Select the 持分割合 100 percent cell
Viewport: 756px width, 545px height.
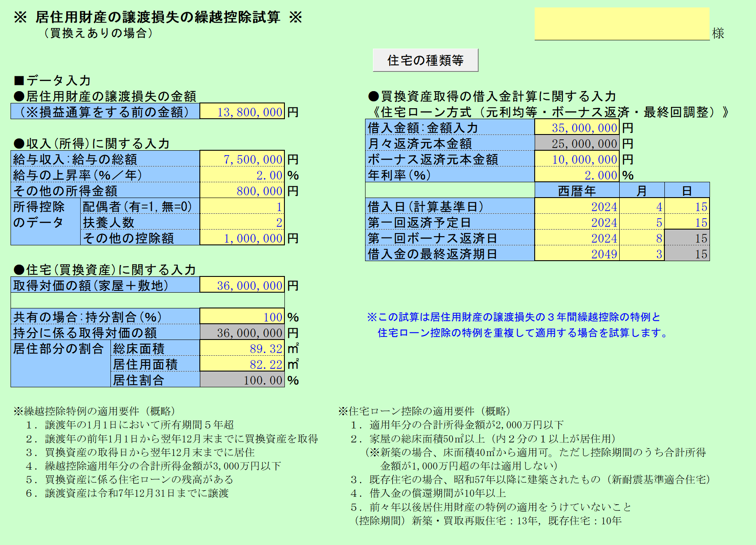point(242,317)
